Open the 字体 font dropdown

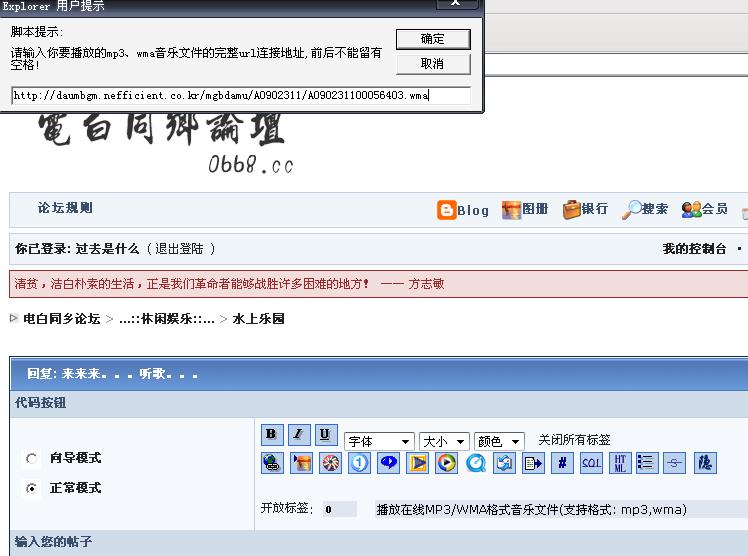pos(379,441)
